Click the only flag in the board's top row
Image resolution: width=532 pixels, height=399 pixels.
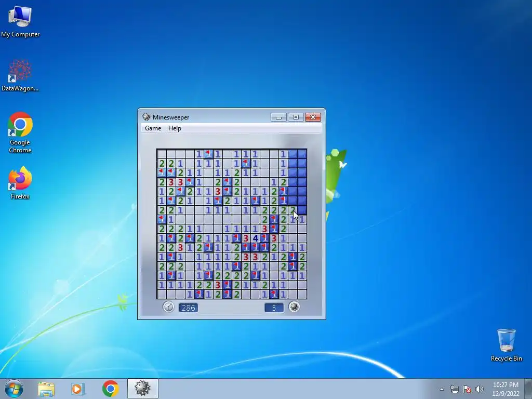click(x=208, y=154)
